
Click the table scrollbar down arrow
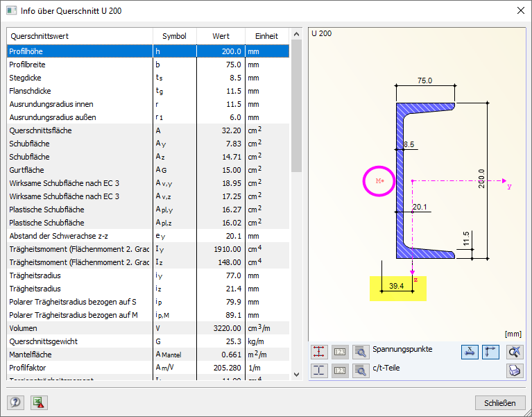tap(296, 375)
